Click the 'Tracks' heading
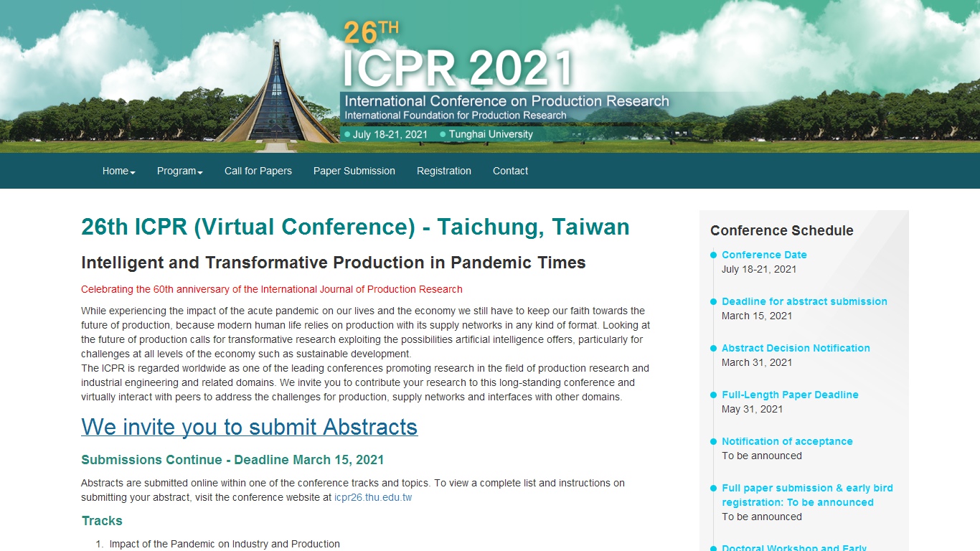 click(x=102, y=521)
